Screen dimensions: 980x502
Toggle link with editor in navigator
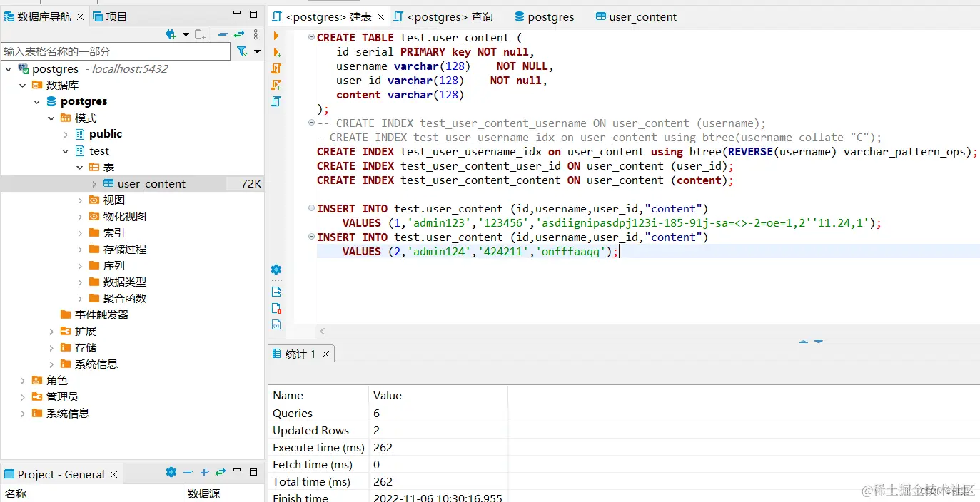239,34
